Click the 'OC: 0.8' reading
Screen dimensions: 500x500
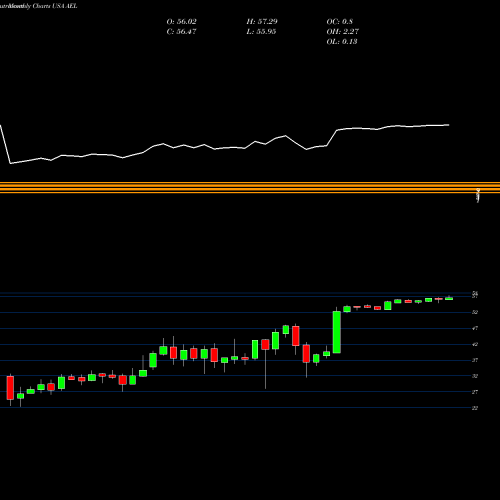pyautogui.click(x=339, y=22)
